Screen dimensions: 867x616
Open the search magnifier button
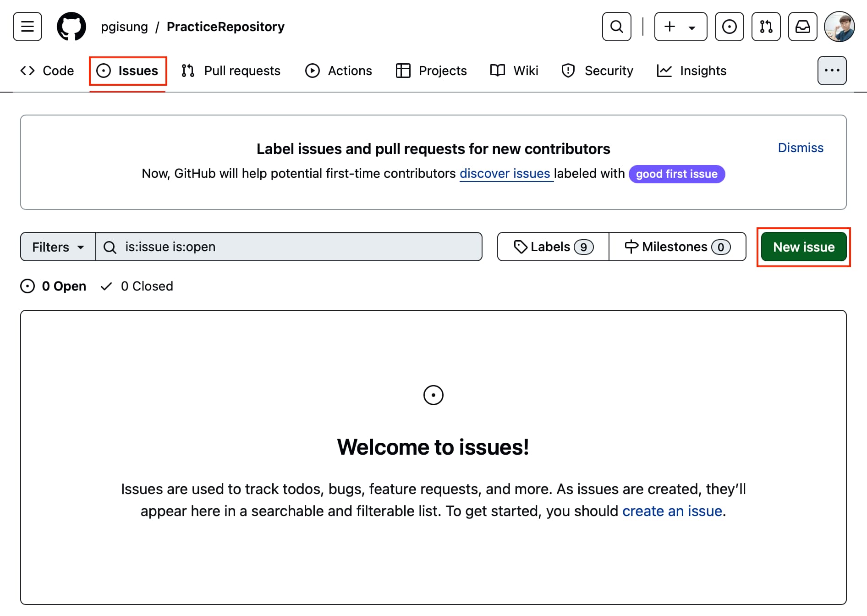616,27
